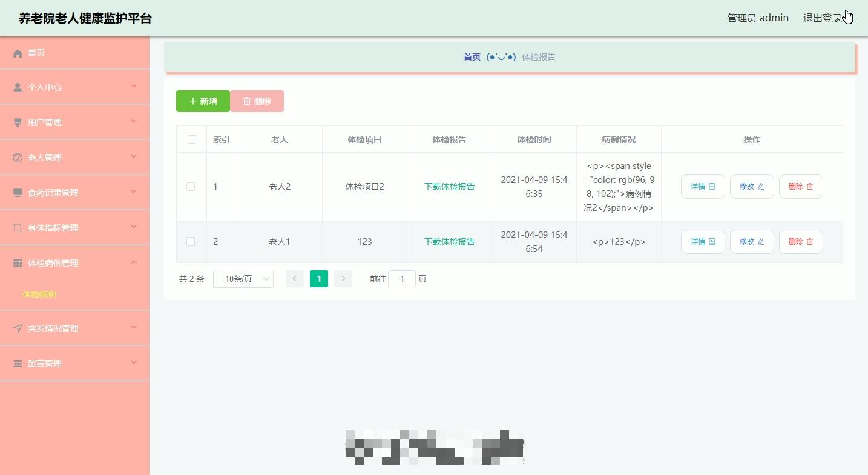Open the 突发情况管理 sidebar menu
This screenshot has width=868, height=475.
coord(74,328)
